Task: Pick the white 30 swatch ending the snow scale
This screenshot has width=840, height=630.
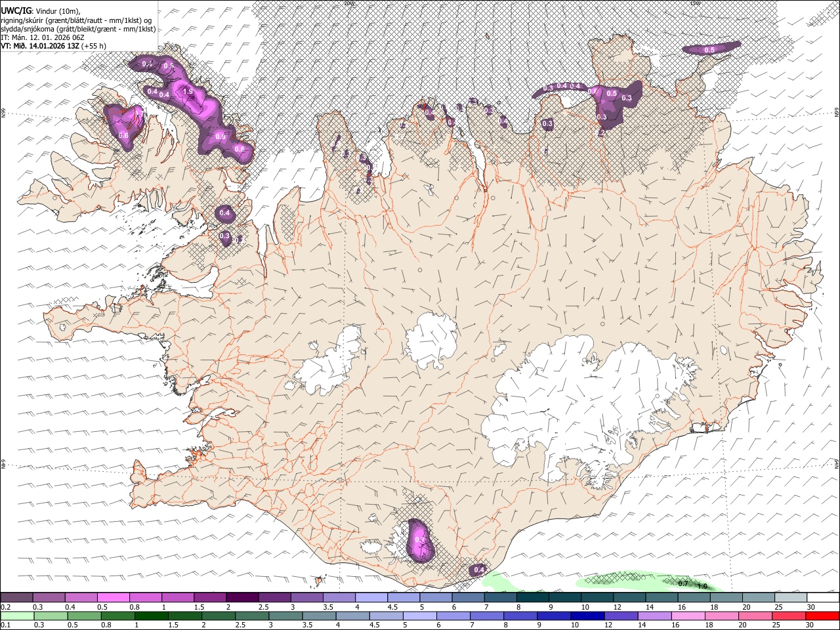Action: tap(823, 598)
